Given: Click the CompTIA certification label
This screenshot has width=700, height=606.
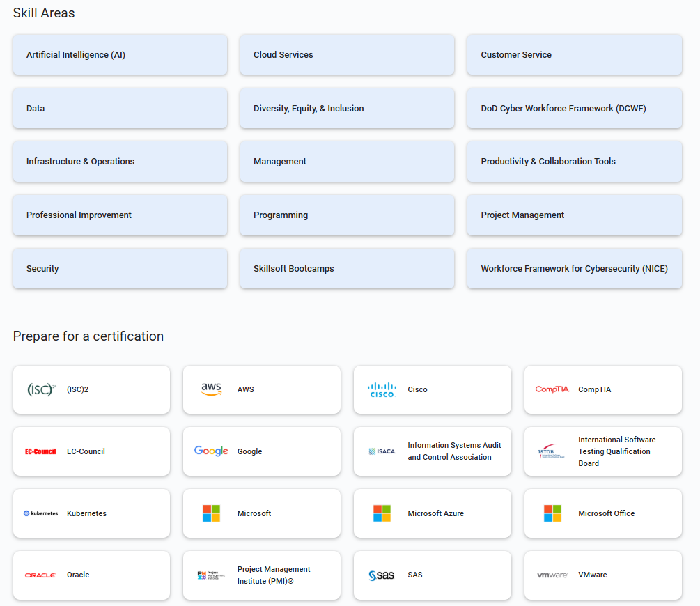Looking at the screenshot, I should click(x=595, y=389).
